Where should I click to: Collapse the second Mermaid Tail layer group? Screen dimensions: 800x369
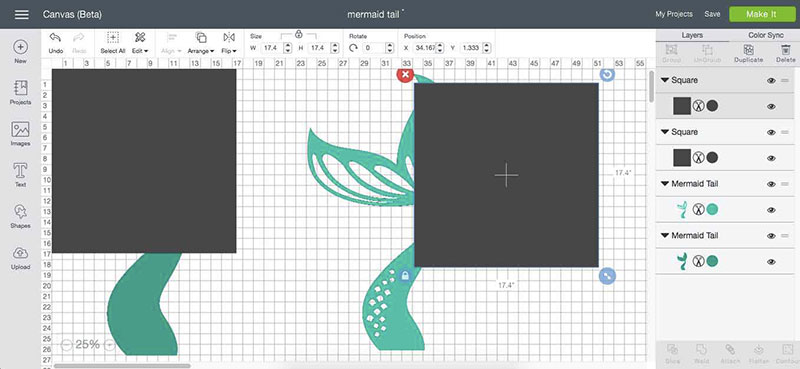665,235
